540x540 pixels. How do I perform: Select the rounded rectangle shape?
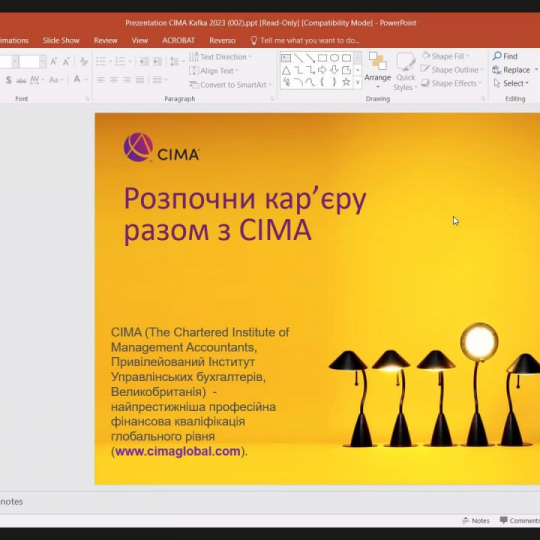pos(346,58)
